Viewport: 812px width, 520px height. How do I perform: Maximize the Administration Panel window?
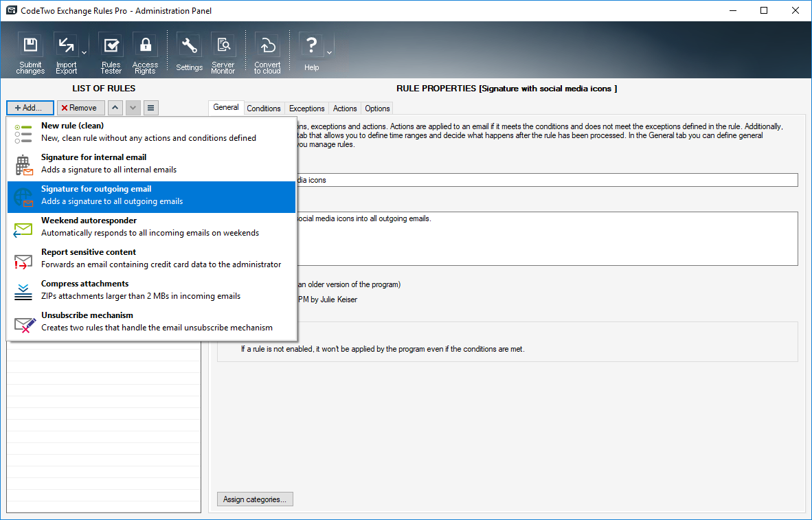click(x=764, y=10)
